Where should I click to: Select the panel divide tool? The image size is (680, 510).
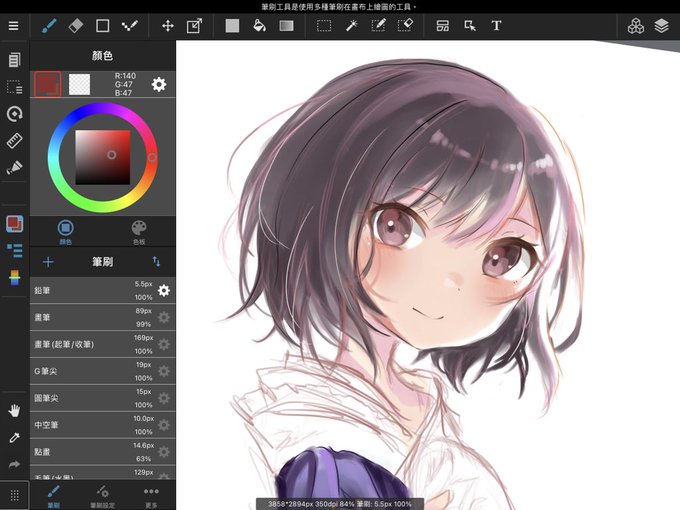[x=443, y=26]
